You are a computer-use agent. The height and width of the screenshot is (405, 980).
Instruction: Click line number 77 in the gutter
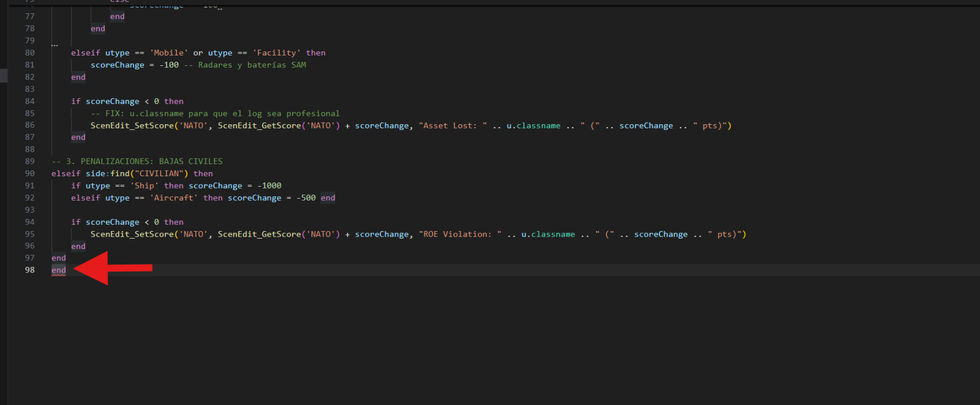[30, 16]
